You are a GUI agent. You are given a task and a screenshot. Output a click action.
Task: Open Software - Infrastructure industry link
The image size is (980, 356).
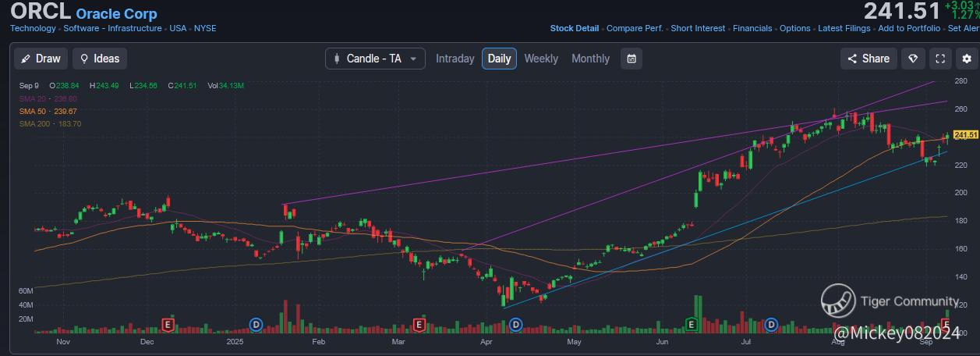coord(113,28)
